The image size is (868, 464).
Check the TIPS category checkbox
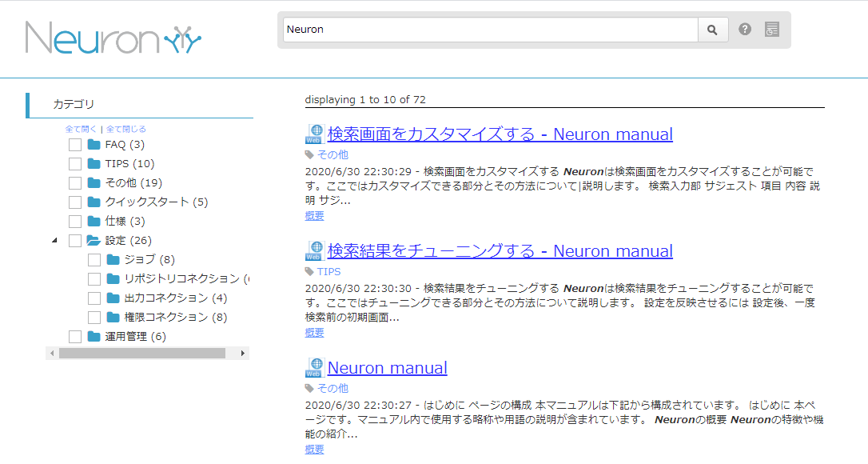coord(75,164)
